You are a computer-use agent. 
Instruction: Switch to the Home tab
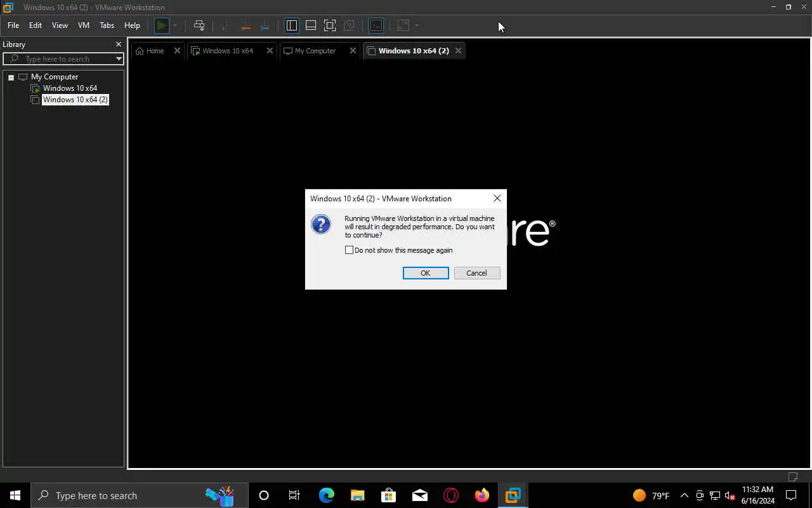155,51
